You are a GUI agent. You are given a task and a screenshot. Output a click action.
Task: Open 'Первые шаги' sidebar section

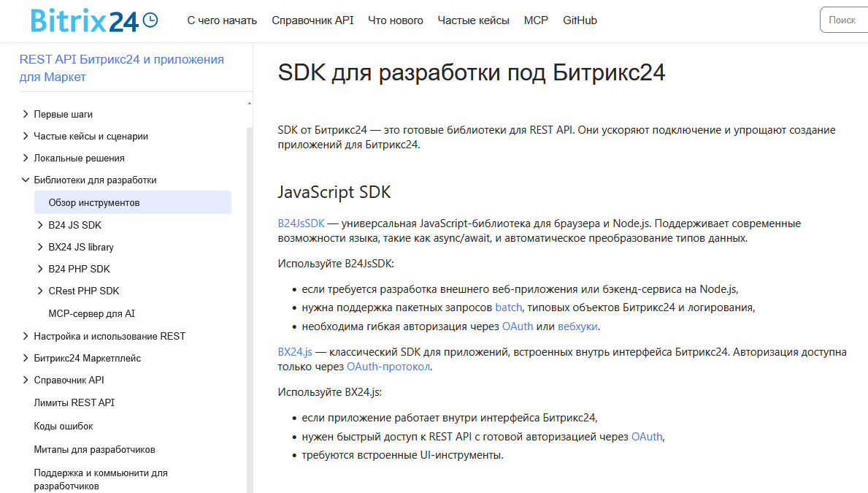pyautogui.click(x=63, y=114)
